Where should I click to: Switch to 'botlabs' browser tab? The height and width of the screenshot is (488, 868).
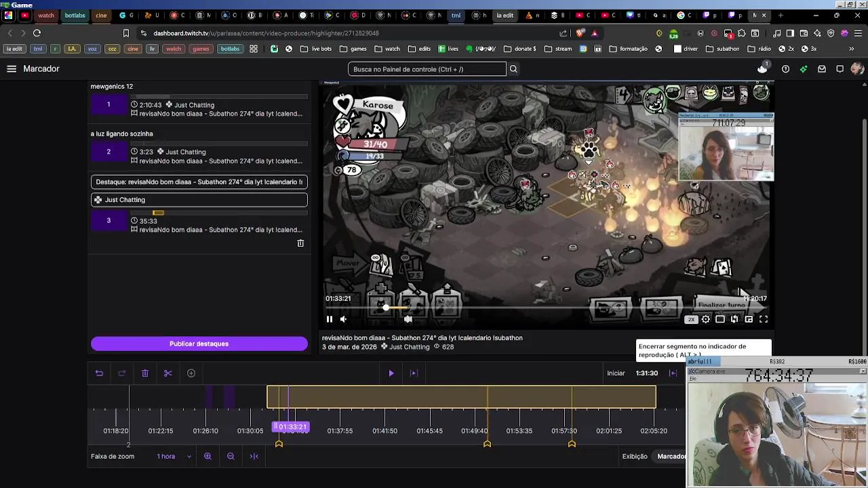(x=75, y=15)
